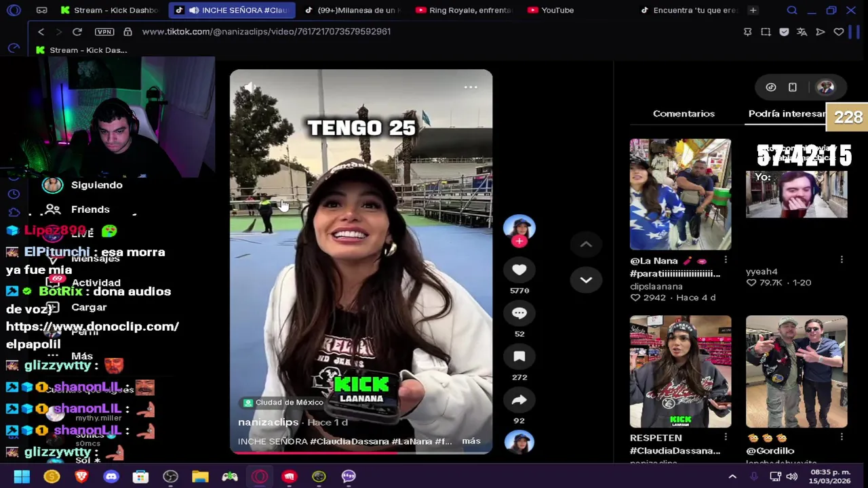Open options menu for yyeah4 card
The image size is (868, 488).
842,260
